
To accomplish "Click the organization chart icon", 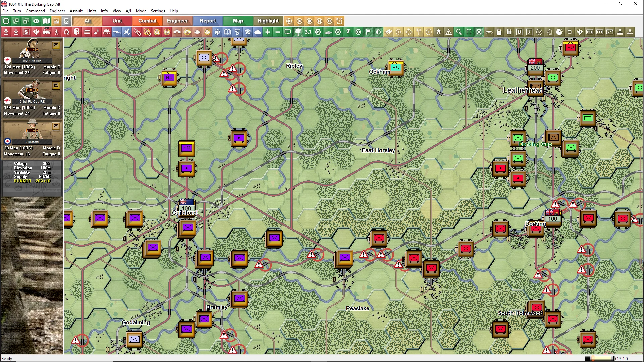I will 620,32.
